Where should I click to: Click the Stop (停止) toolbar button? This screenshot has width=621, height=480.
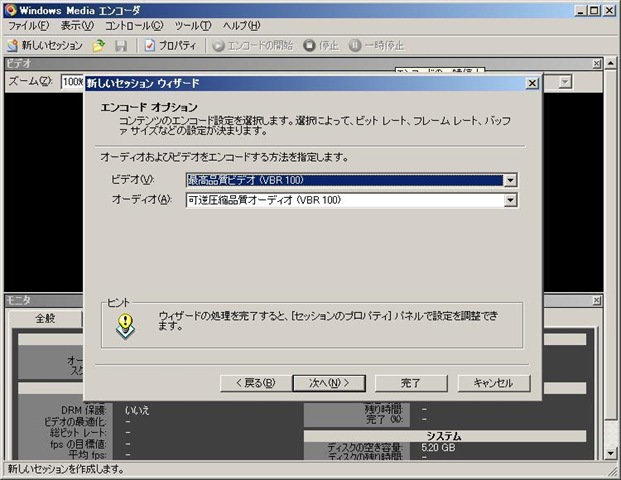[321, 46]
